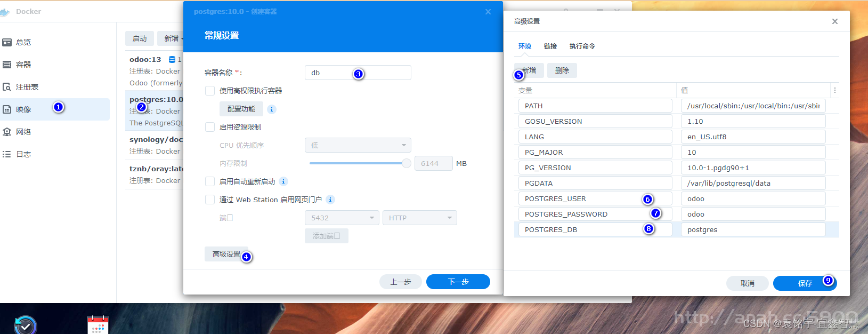Select the 注册表 registry search icon
The width and height of the screenshot is (868, 334).
(x=7, y=87)
